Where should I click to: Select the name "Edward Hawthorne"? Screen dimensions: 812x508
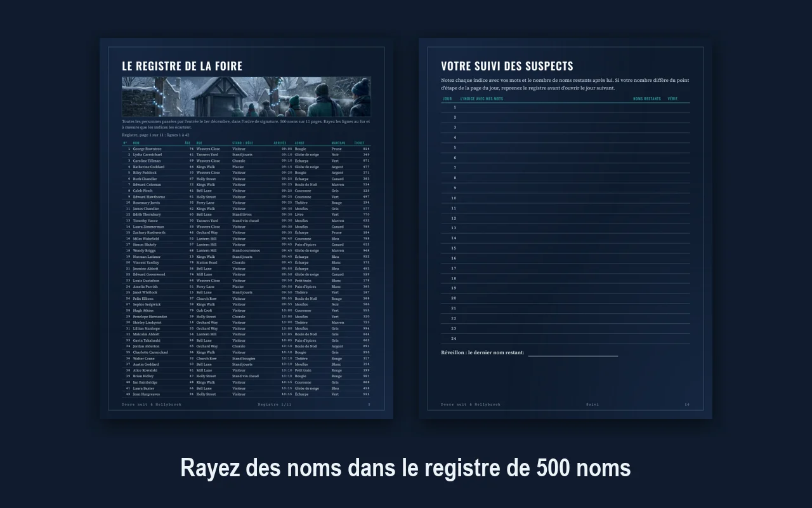pos(148,197)
